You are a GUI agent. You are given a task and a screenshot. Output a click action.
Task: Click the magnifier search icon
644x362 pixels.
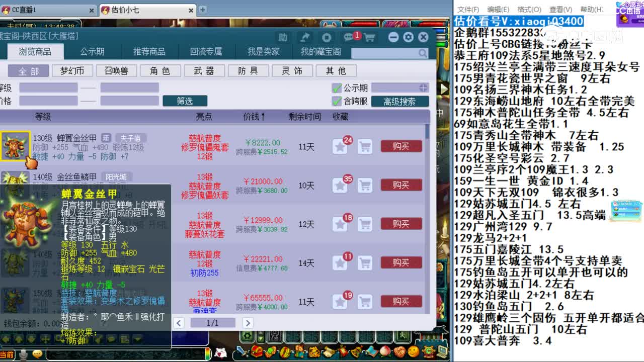tap(423, 53)
